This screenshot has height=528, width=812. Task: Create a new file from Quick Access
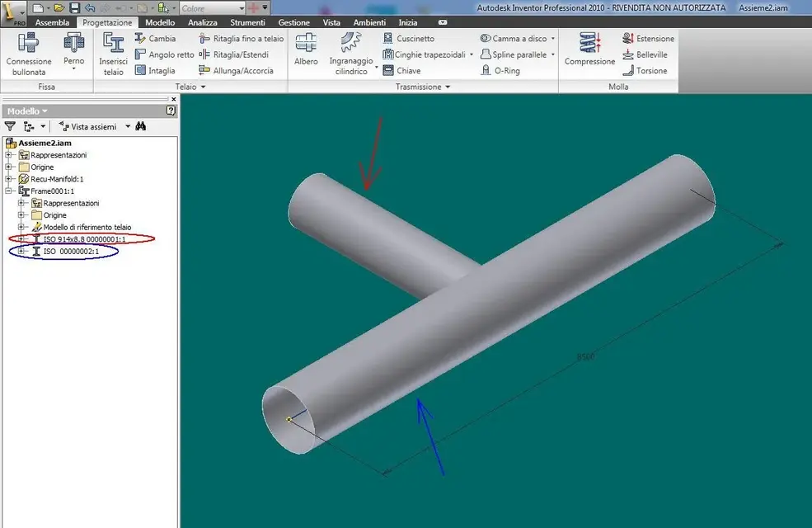(38, 8)
